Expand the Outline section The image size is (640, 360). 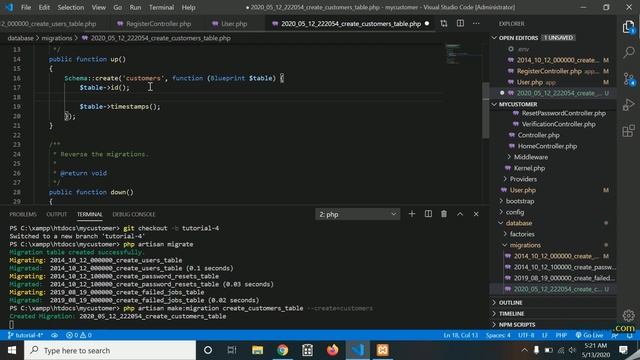pyautogui.click(x=510, y=302)
